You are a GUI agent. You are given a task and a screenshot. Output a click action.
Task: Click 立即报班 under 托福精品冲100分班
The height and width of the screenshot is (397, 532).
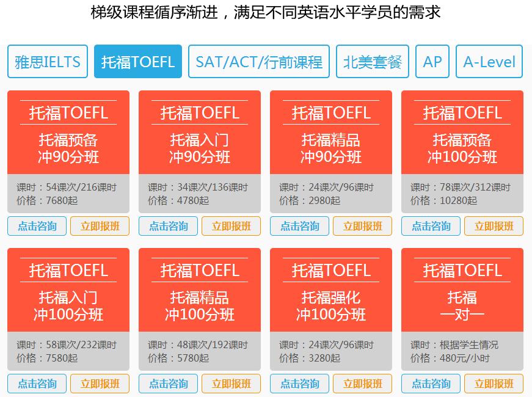click(231, 384)
